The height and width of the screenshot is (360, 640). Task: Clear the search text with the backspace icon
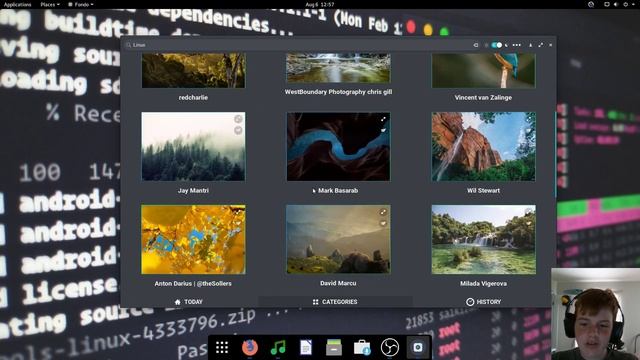[476, 45]
